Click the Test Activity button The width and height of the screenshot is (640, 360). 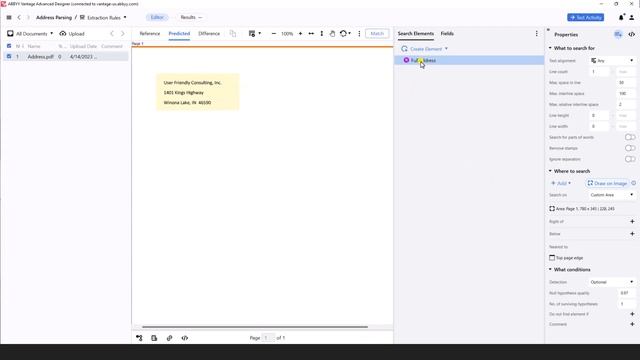coord(585,18)
